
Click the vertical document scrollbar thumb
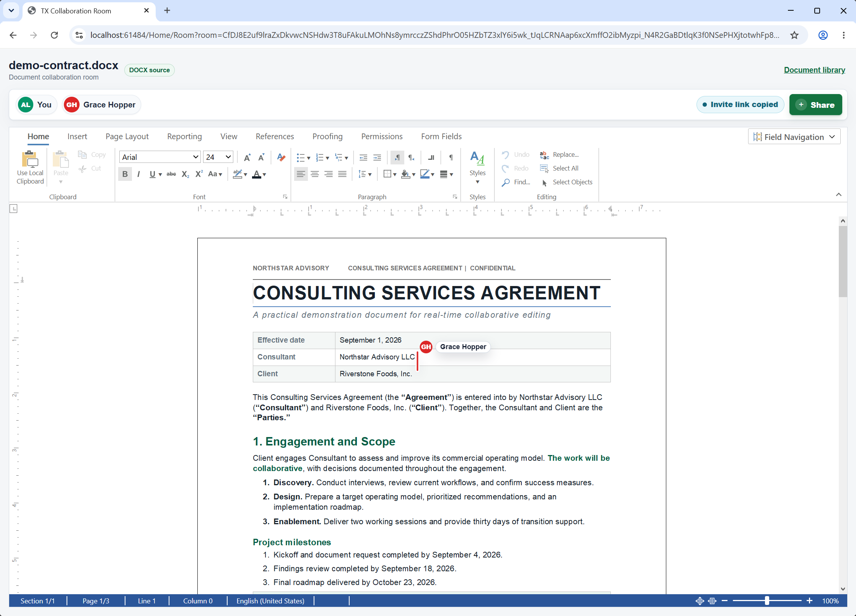pos(843,261)
